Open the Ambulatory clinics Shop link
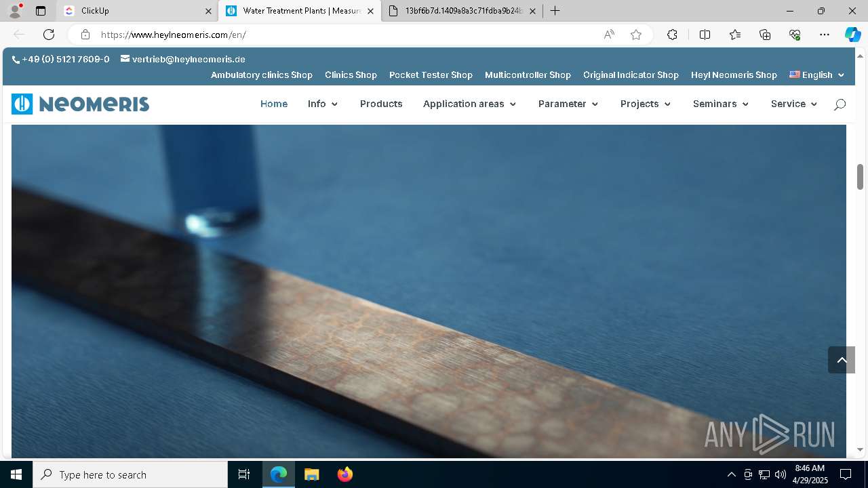The height and width of the screenshot is (488, 868). [262, 75]
